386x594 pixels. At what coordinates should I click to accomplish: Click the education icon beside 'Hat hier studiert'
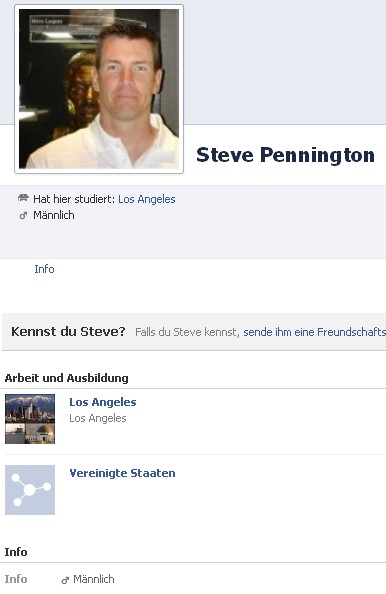[x=23, y=198]
